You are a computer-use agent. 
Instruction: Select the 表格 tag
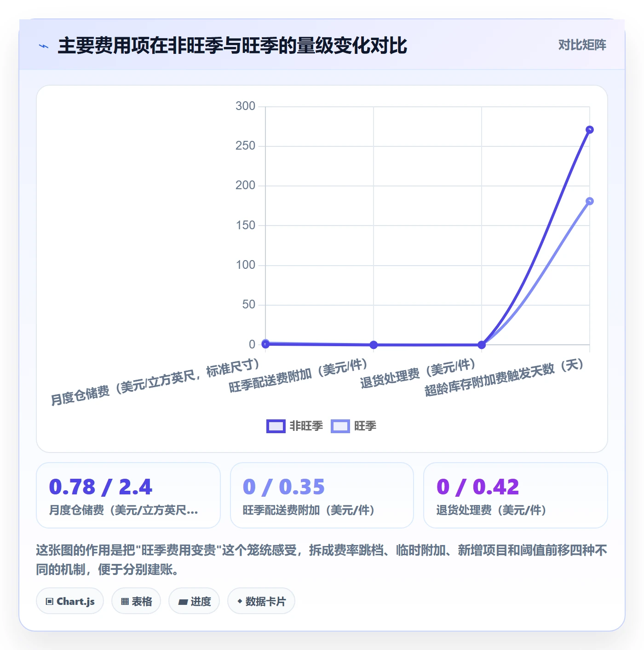[136, 601]
